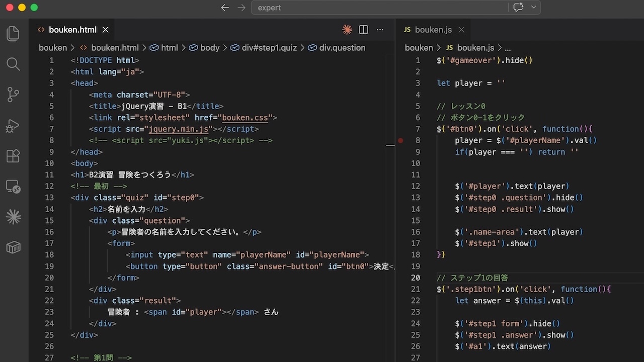Click 'let player' on line 3 of bouken.js
644x362 pixels.
(459, 83)
